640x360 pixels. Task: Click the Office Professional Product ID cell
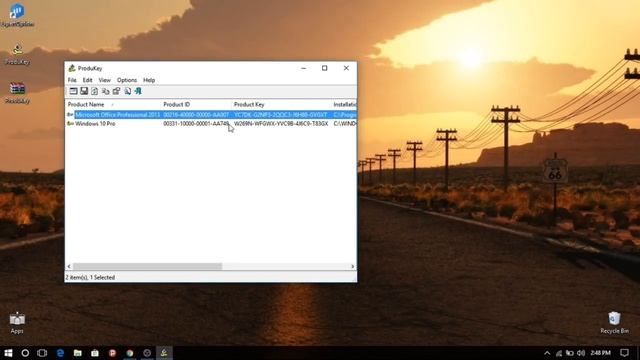point(196,115)
